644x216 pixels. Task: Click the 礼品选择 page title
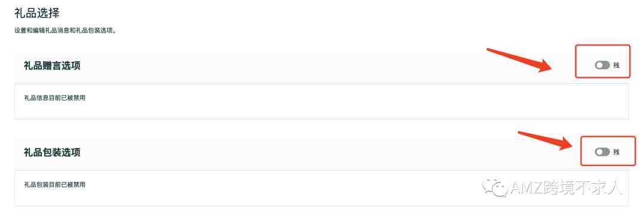coord(37,13)
